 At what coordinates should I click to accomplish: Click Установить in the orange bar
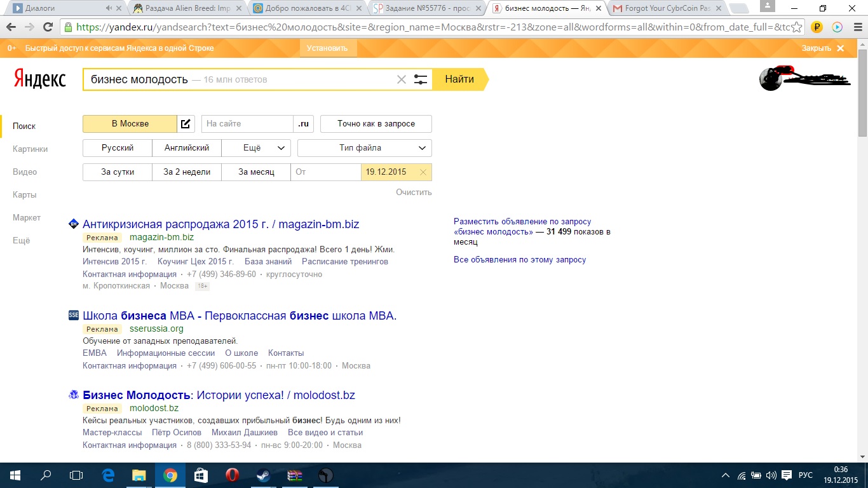pyautogui.click(x=327, y=48)
